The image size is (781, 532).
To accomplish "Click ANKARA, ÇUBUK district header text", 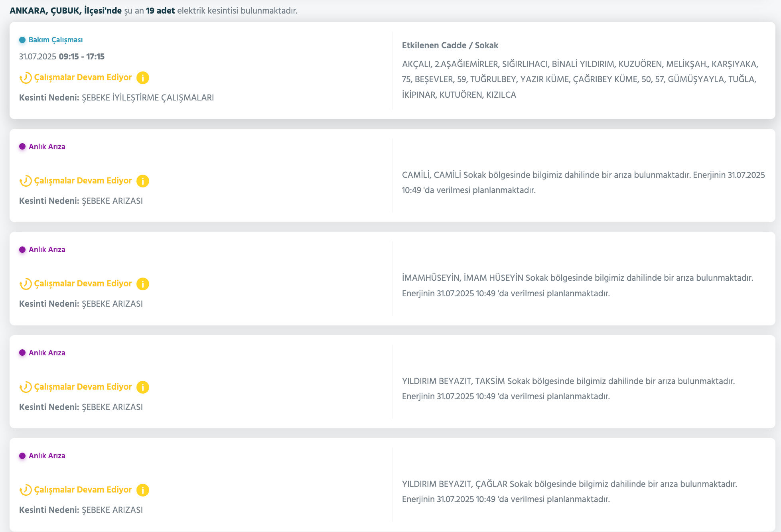I will pyautogui.click(x=65, y=11).
